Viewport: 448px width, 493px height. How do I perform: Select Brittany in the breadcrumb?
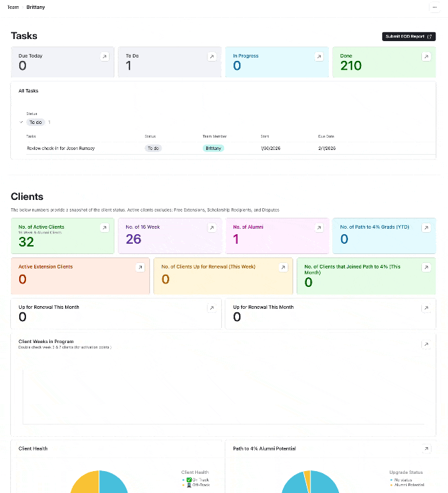point(36,7)
